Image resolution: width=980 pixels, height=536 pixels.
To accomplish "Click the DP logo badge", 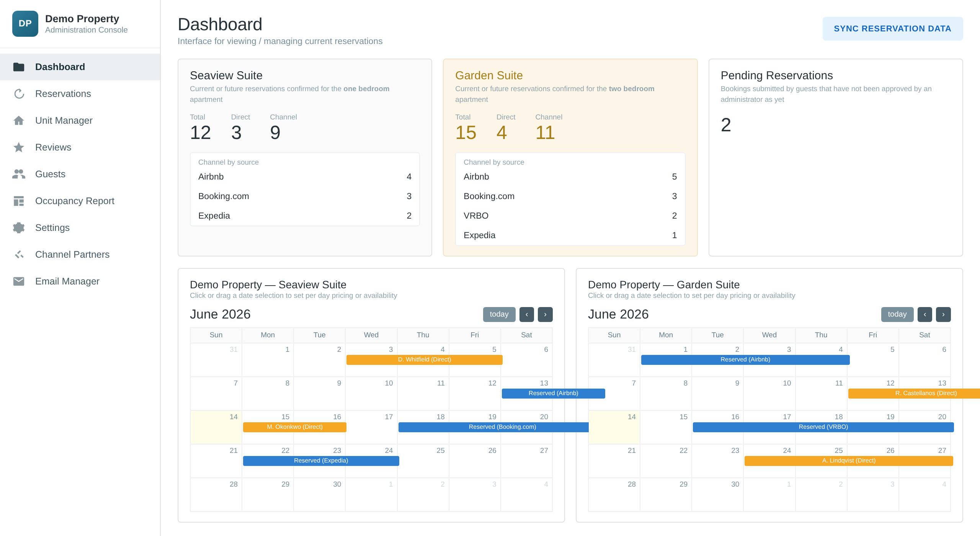I will 25,24.
